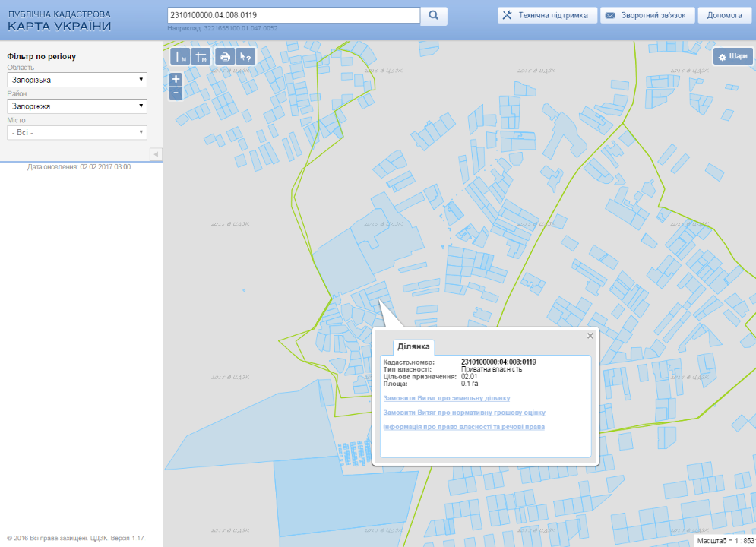The height and width of the screenshot is (547, 756).
Task: Open the Район dropdown showing Запоріжжя
Action: tap(77, 106)
